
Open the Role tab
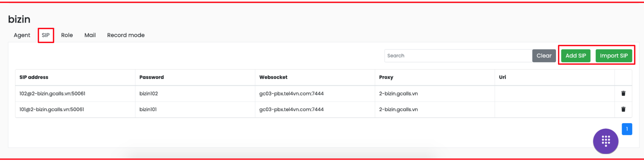tap(67, 35)
